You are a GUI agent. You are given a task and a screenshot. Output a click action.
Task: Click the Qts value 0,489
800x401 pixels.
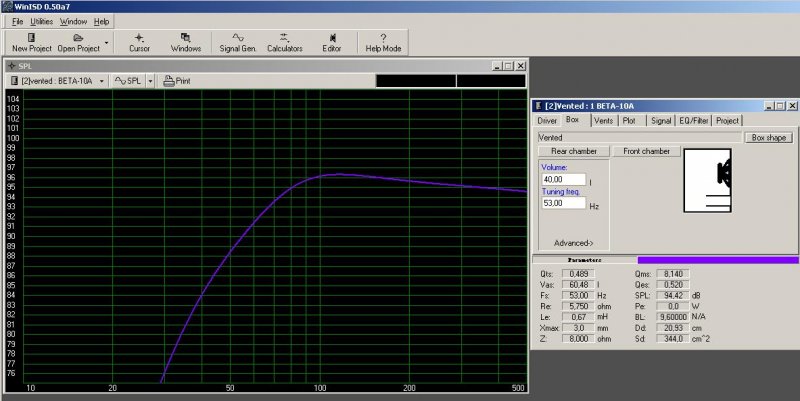click(x=579, y=274)
